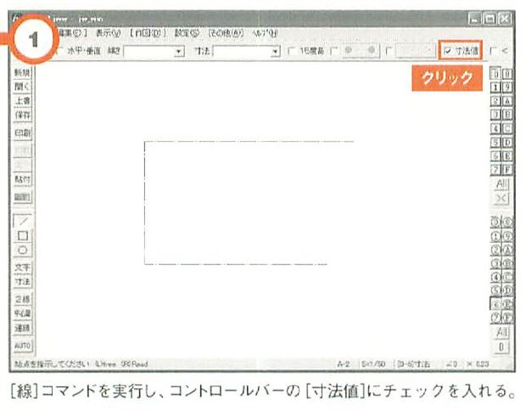
Task: Toggle the 寸法値 checkbox
Action: coord(448,51)
